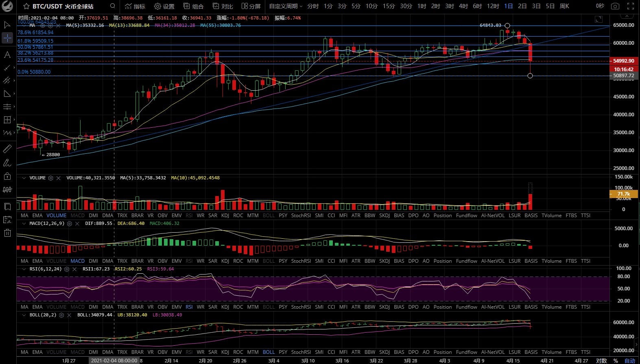Collapse the RSI(6,12,24) panel chevron
Viewport: 640px width, 364px height.
pos(24,269)
